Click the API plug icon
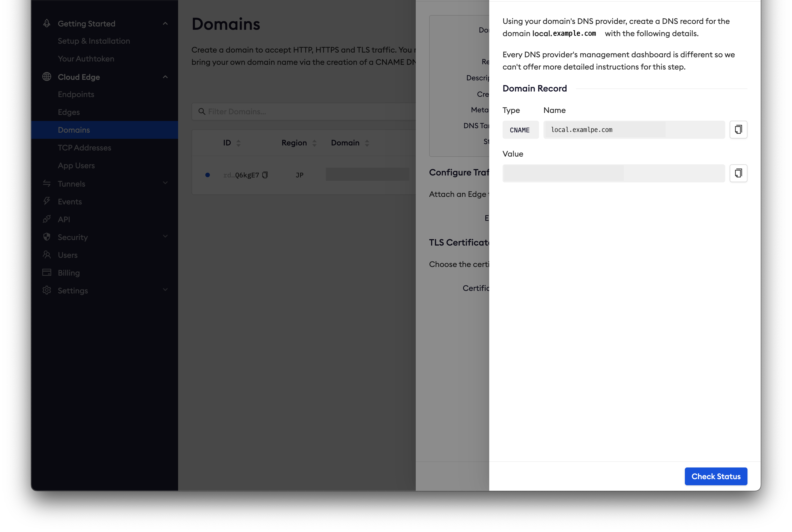This screenshot has width=792, height=532. (47, 219)
